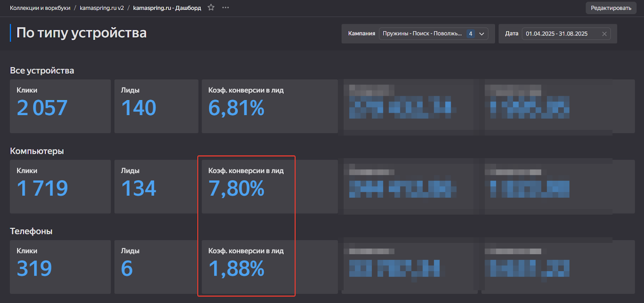Star the dashboard as favorite
The image size is (644, 303).
pyautogui.click(x=211, y=8)
